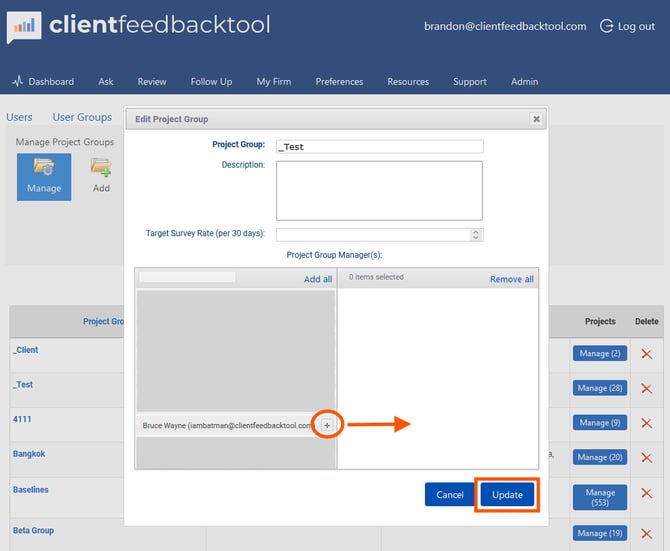
Task: Delete the Bangkok group with red X
Action: click(646, 457)
